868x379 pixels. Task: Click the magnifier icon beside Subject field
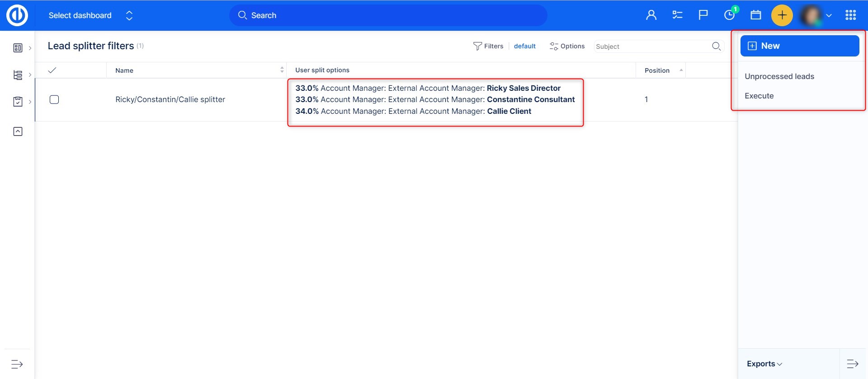pyautogui.click(x=716, y=46)
